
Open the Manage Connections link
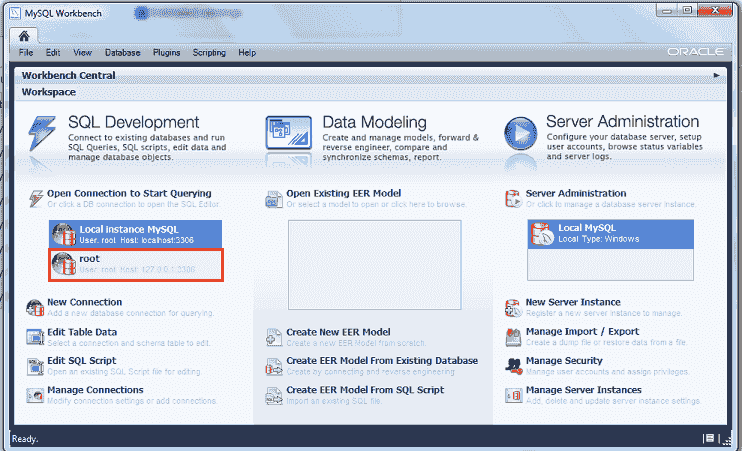pyautogui.click(x=95, y=389)
